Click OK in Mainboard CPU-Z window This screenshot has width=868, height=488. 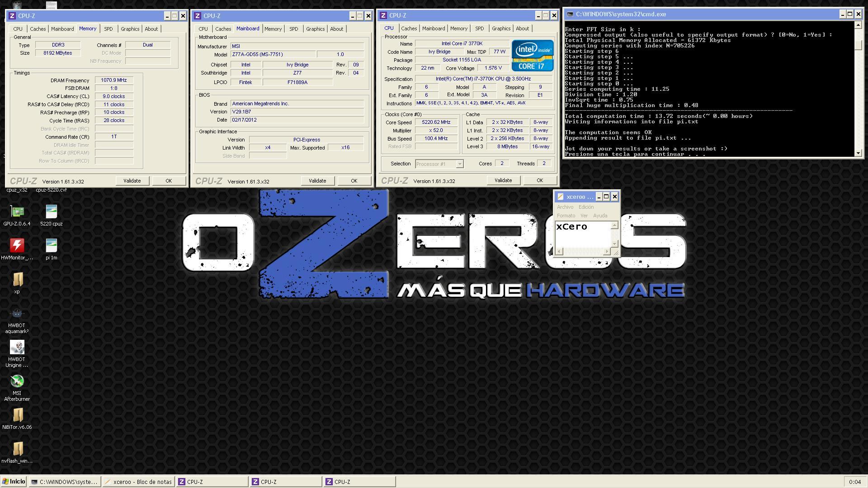point(354,181)
